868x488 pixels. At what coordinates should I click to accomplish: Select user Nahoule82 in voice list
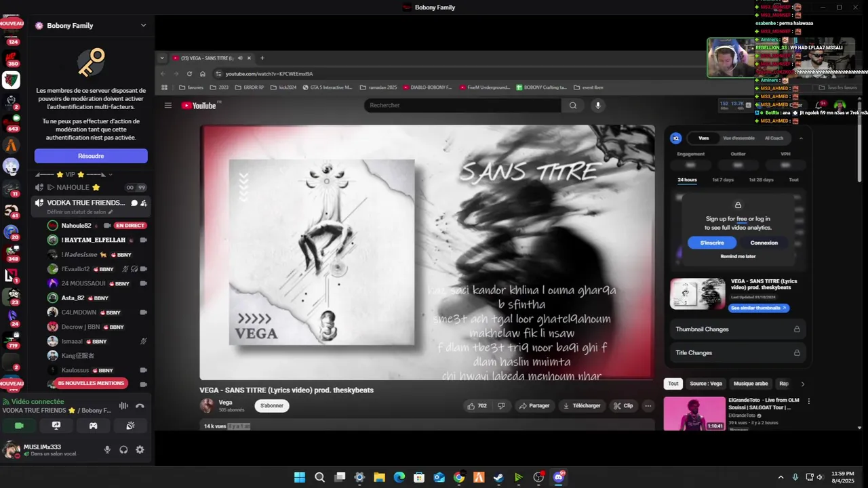[x=76, y=226]
